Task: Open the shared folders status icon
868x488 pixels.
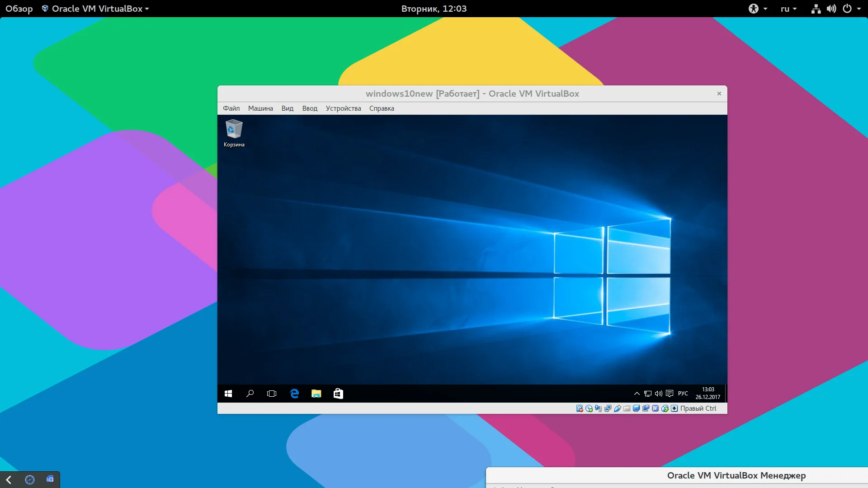Action: (627, 408)
